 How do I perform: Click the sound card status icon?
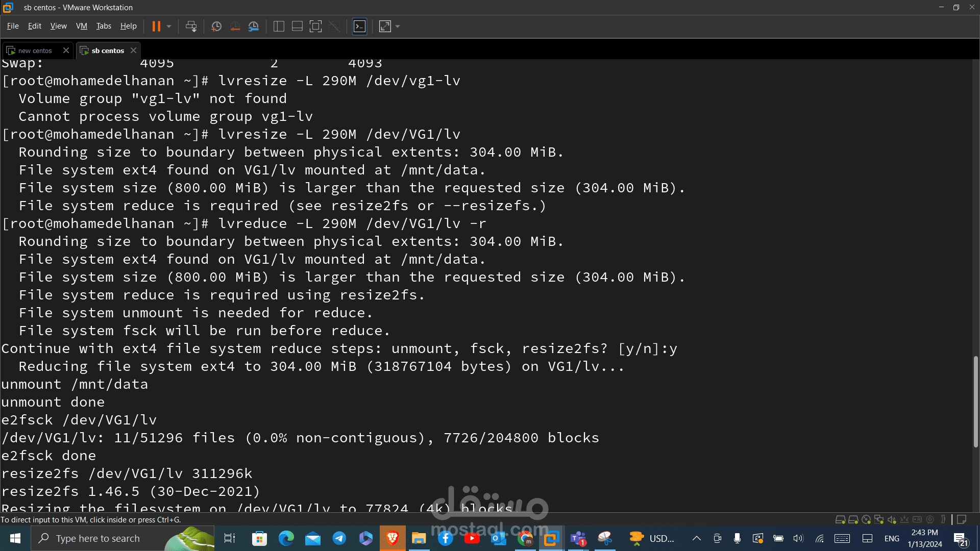point(892,520)
